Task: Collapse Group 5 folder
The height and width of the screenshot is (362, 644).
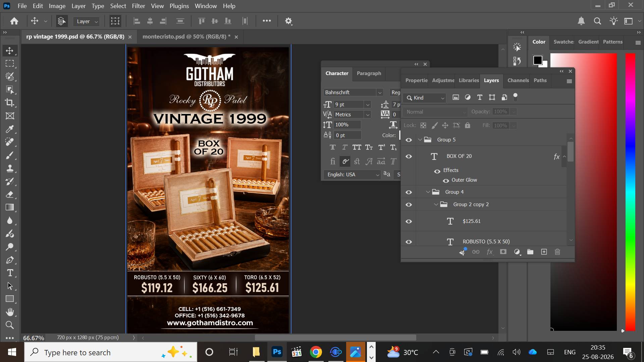Action: 420,140
